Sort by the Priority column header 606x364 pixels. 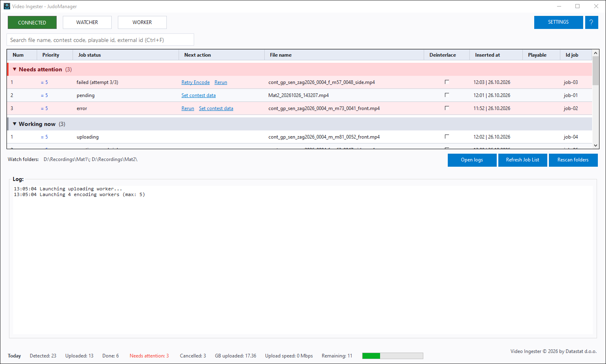[x=55, y=55]
